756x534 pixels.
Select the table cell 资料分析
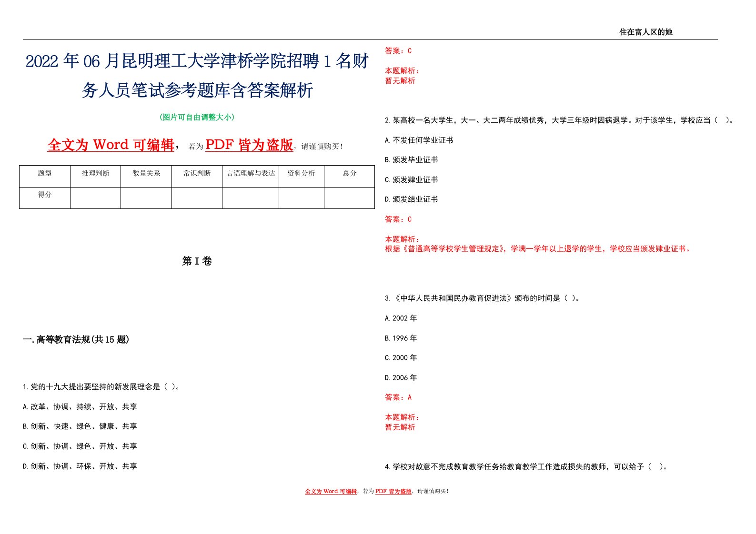[x=302, y=176]
